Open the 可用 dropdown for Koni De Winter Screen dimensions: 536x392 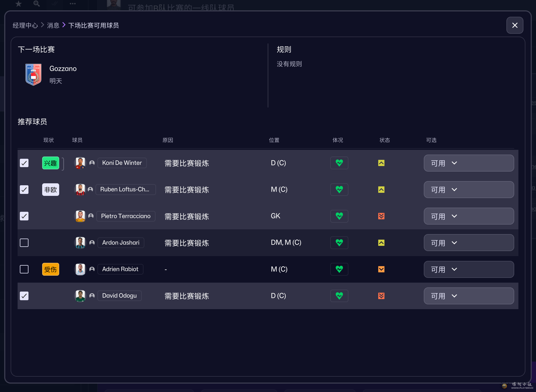tap(468, 163)
